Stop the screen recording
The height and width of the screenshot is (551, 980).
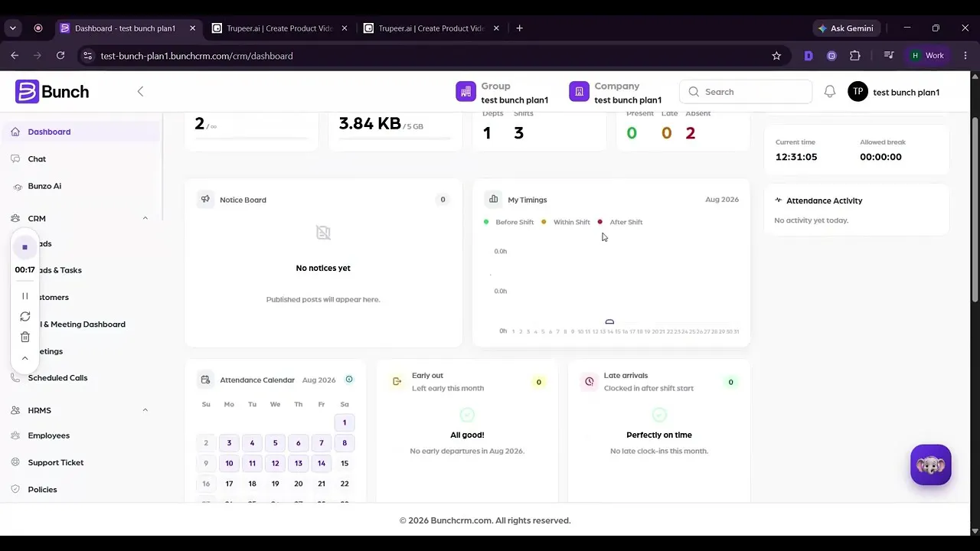24,247
